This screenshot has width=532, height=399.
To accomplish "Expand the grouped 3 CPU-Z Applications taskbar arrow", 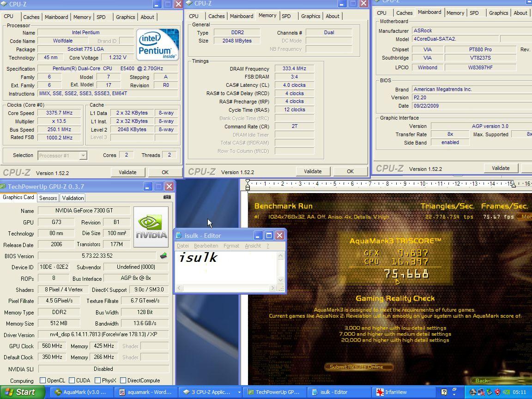I will [x=239, y=392].
